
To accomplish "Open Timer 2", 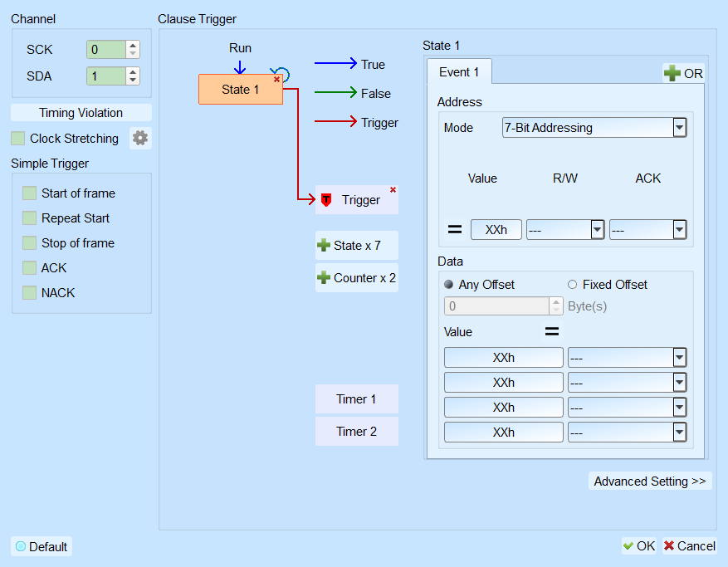I will (357, 432).
